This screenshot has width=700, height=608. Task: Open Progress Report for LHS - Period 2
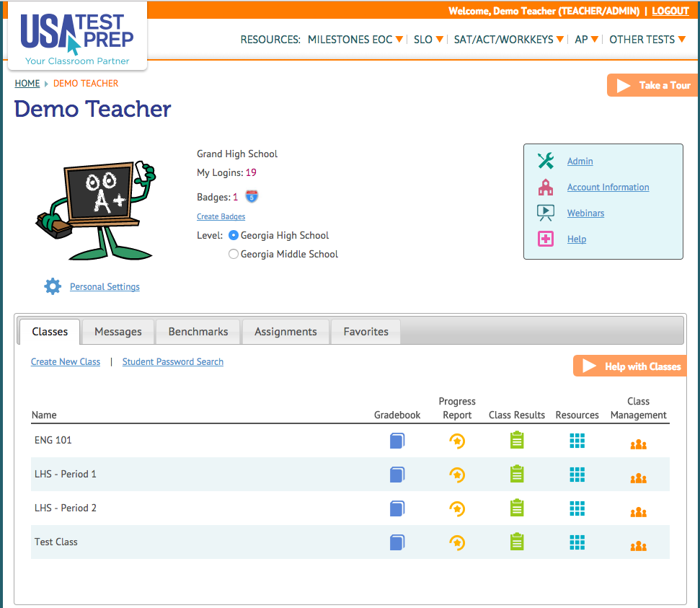[x=457, y=508]
